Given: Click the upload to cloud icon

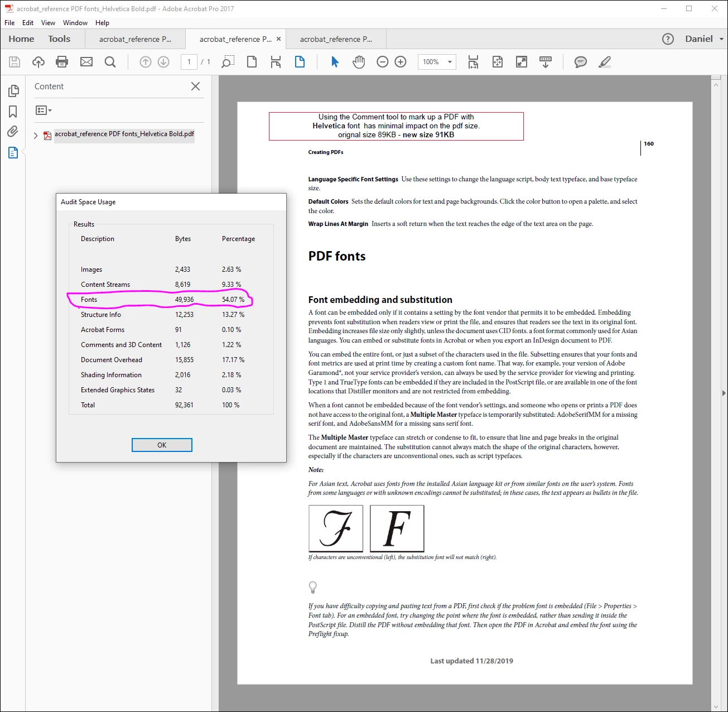Looking at the screenshot, I should [38, 62].
